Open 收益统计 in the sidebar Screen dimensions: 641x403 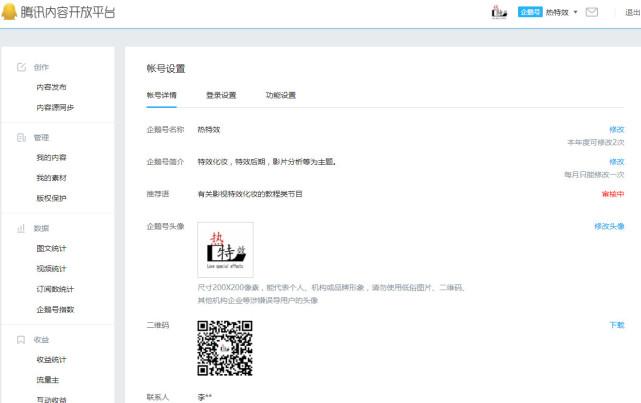pos(51,360)
